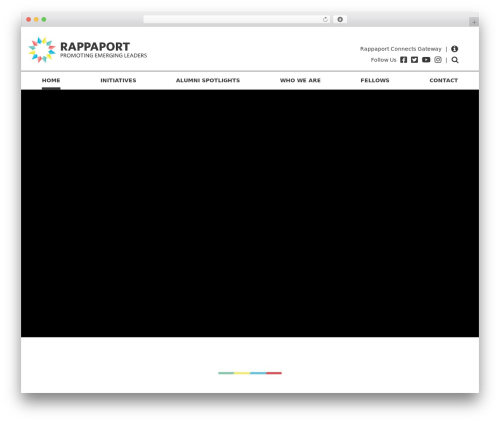Open the Instagram icon link

pyautogui.click(x=438, y=60)
